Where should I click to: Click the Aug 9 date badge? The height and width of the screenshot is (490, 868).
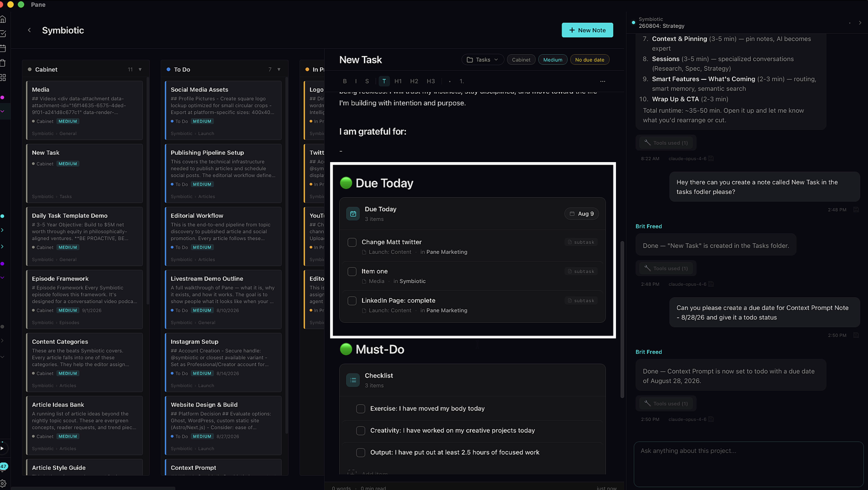pos(581,214)
